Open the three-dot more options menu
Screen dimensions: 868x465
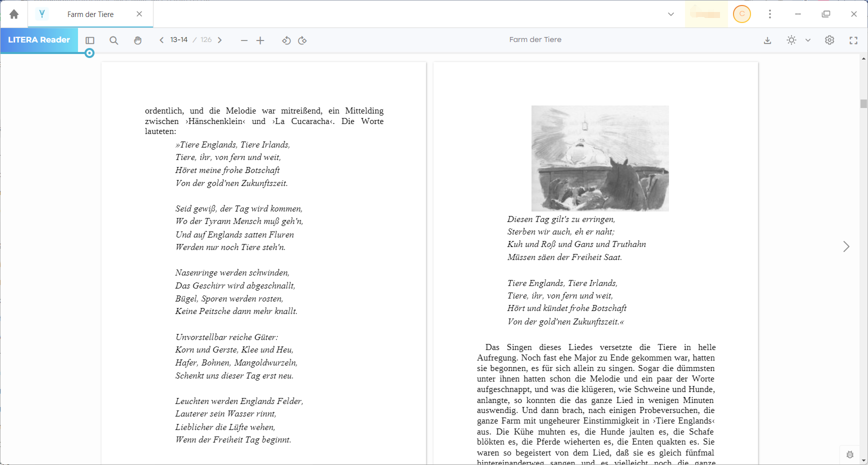pos(770,14)
